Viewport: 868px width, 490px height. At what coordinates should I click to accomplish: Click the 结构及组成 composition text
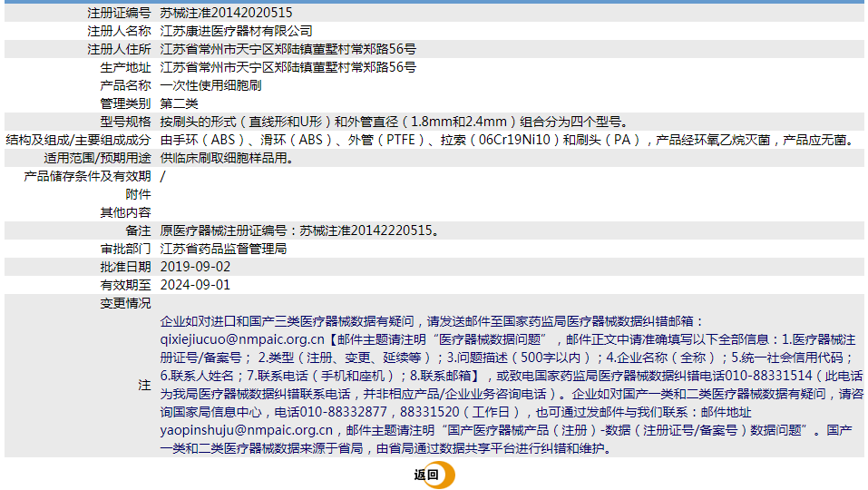coord(508,140)
